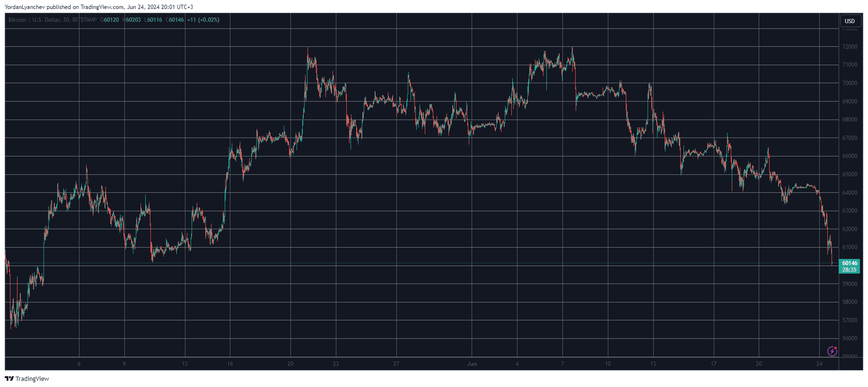Viewport: 868px width, 387px height.
Task: Click the 61000 price axis label
Action: 850,247
